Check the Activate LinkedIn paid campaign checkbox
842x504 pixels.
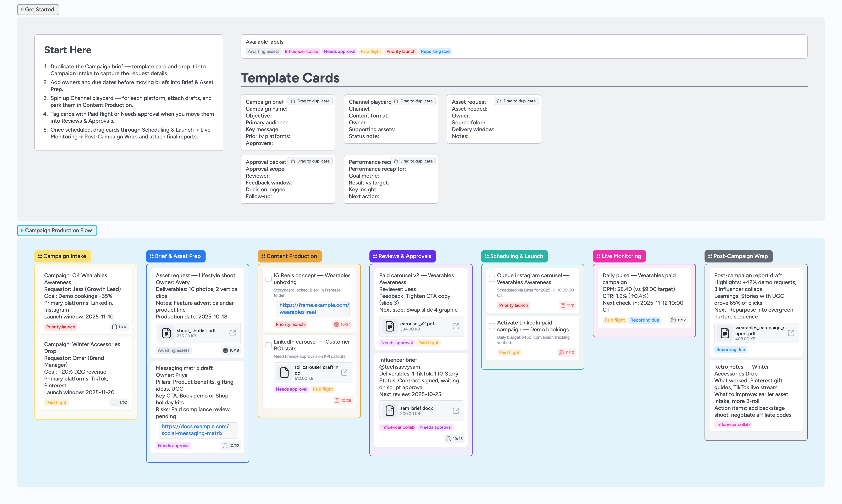491,326
